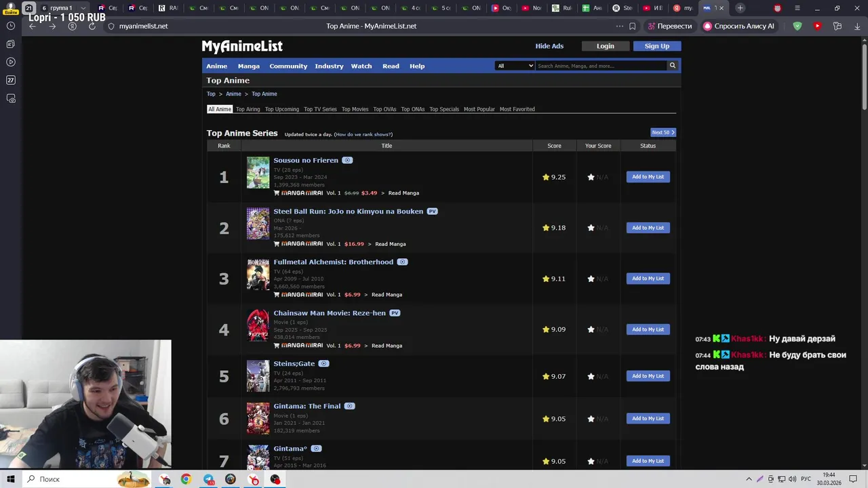Add Steins;Gate to My List
The height and width of the screenshot is (488, 868).
pos(648,376)
